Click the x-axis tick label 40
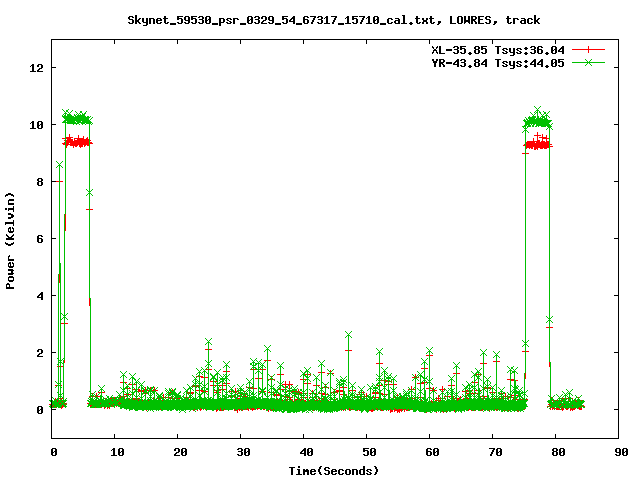This screenshot has width=640, height=480. 306,452
